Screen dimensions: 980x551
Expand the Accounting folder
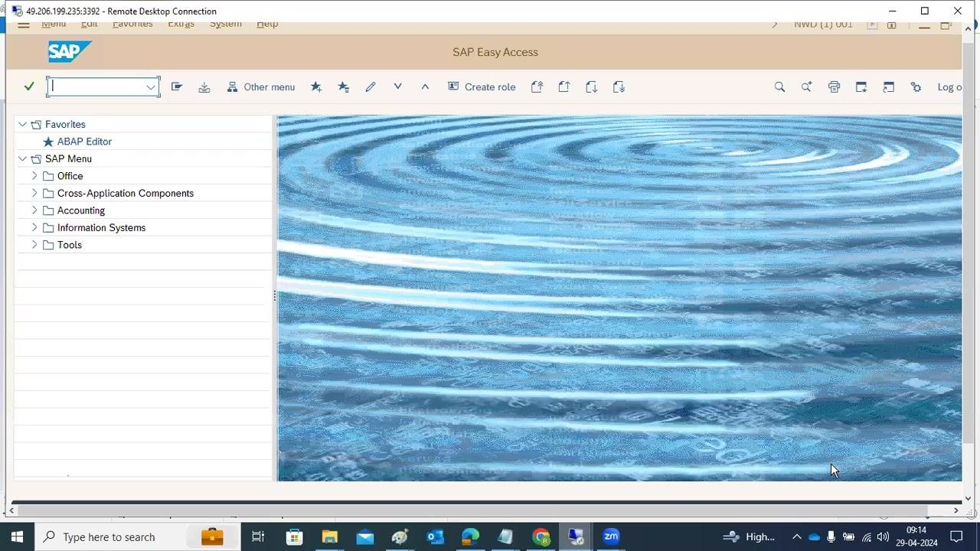point(34,210)
